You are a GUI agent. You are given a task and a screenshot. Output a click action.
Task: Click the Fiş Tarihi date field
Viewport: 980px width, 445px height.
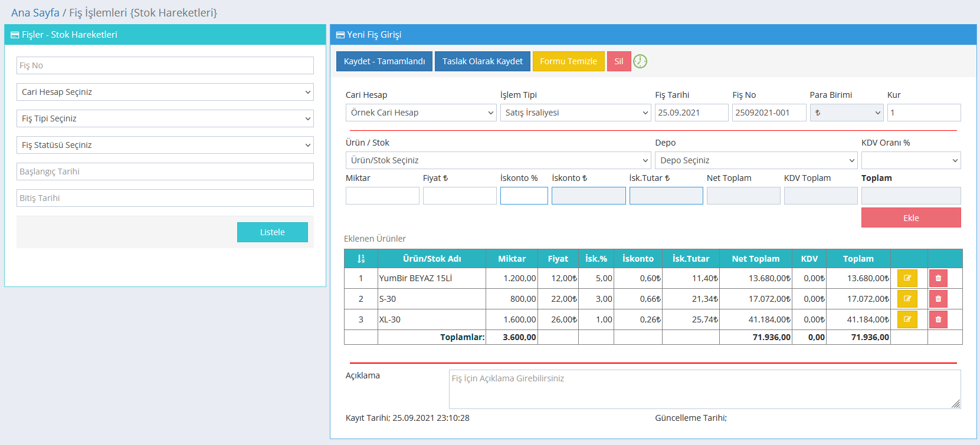pos(691,113)
